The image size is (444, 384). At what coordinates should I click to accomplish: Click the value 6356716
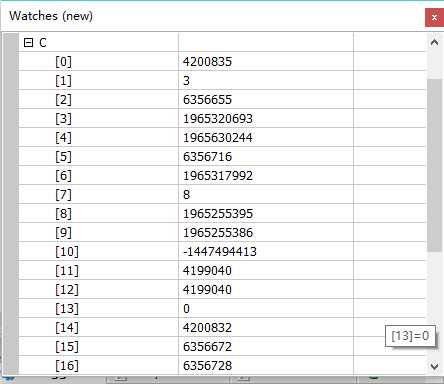pos(207,157)
